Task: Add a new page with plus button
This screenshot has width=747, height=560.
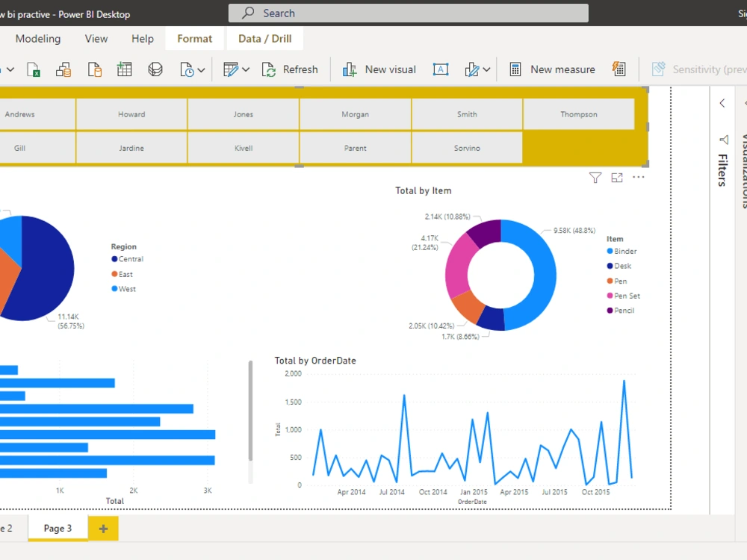Action: [x=103, y=528]
